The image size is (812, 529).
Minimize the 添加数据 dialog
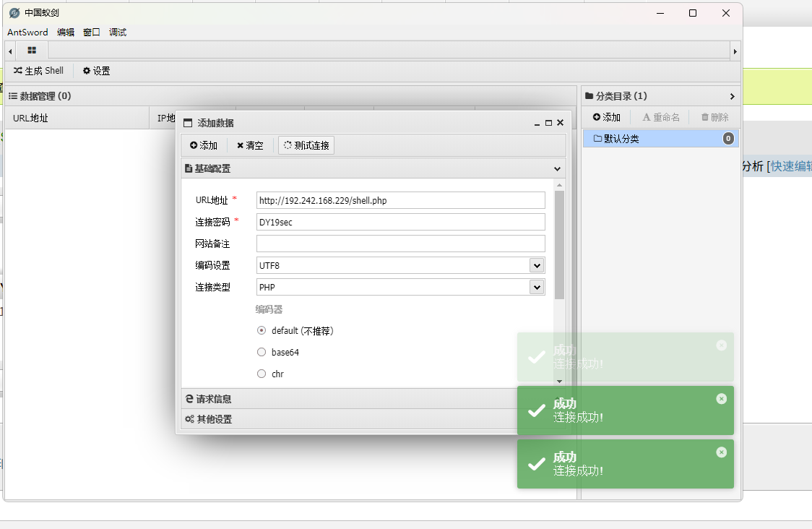537,124
